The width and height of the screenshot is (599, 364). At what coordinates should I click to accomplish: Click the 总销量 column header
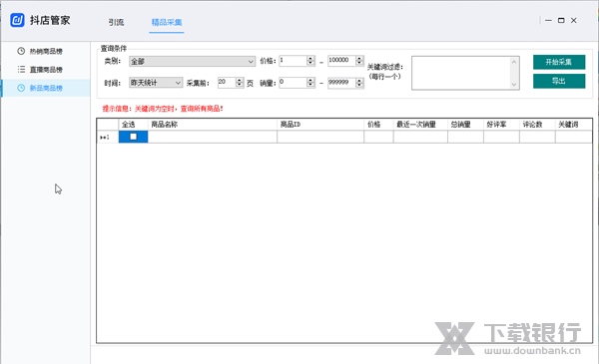(x=465, y=125)
